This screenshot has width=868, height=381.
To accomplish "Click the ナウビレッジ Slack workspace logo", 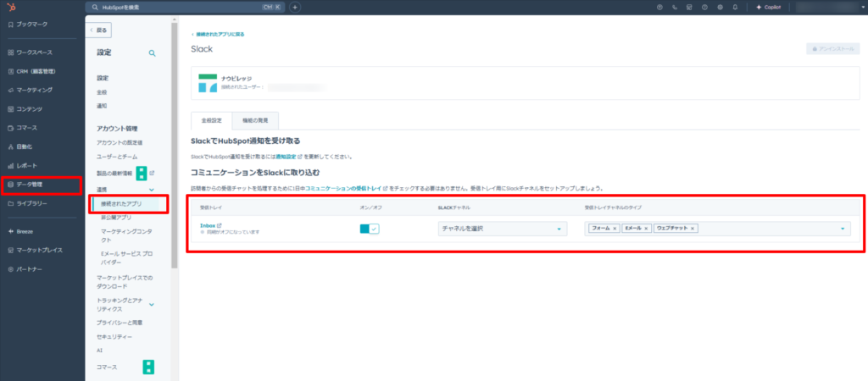I will coord(208,83).
